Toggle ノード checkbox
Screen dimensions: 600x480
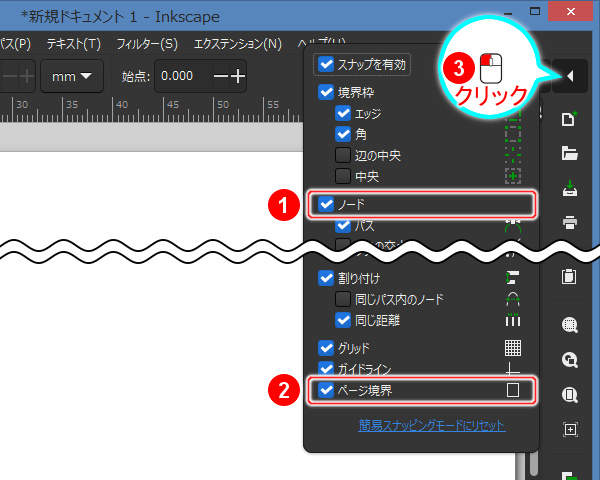point(326,204)
